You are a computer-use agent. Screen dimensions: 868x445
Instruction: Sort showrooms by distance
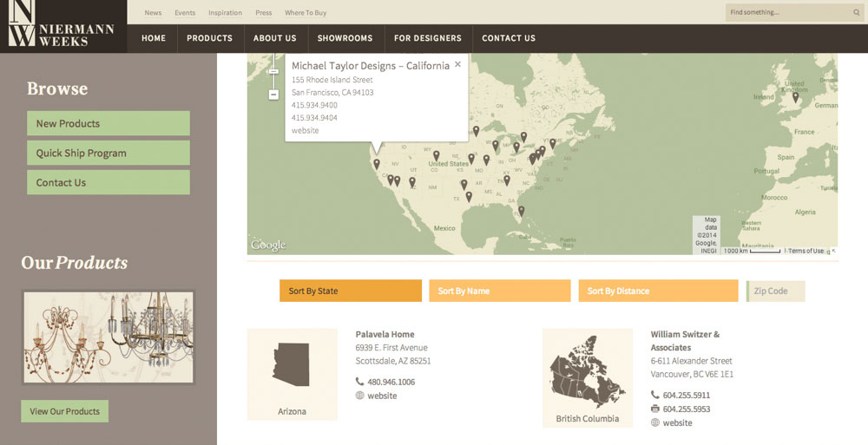click(x=649, y=291)
